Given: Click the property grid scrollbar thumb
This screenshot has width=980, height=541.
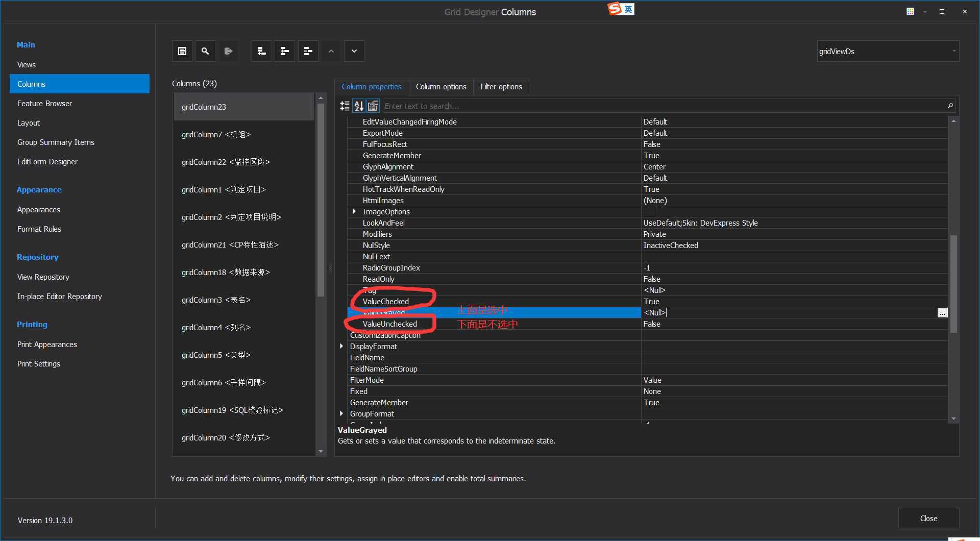Looking at the screenshot, I should [x=953, y=284].
